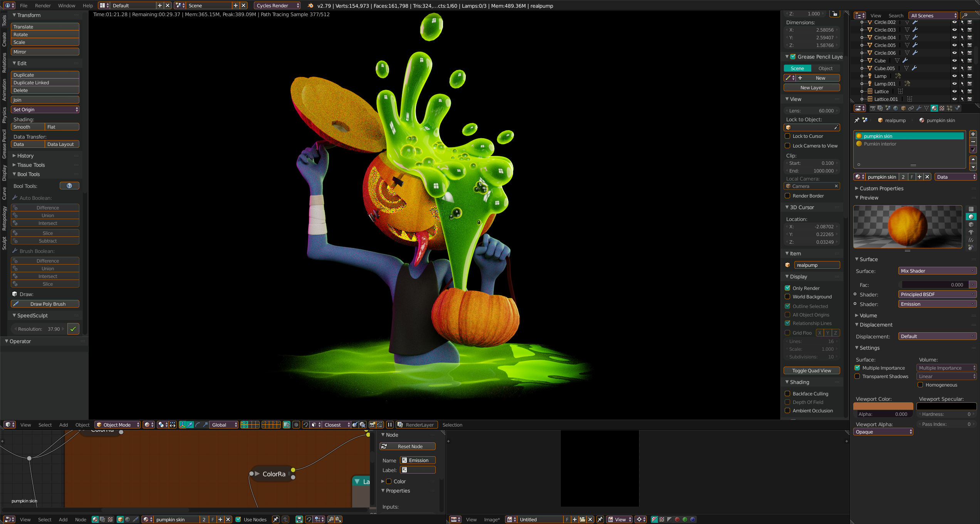This screenshot has height=524, width=980.
Task: Toggle Transparent Shadows checkbox
Action: click(857, 376)
